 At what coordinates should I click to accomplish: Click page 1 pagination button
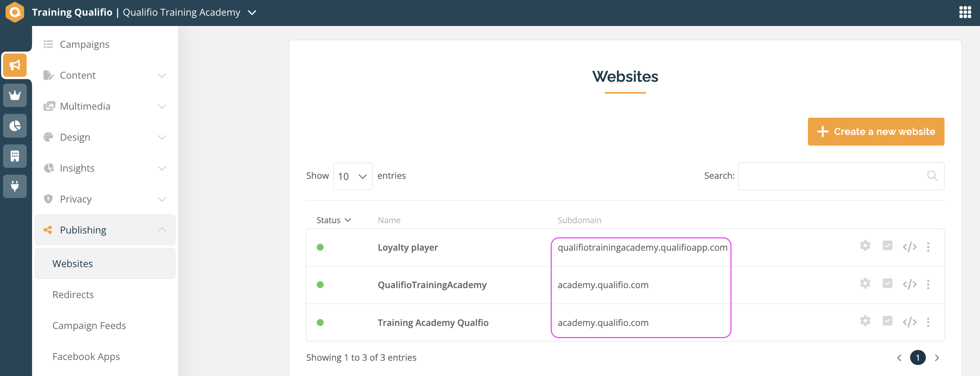(918, 358)
